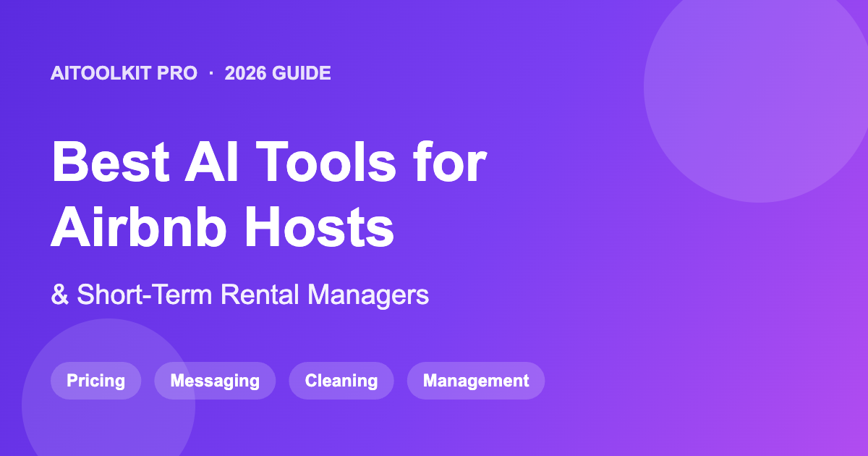Click the Pricing tag pill
The width and height of the screenshot is (868, 456).
click(x=95, y=381)
